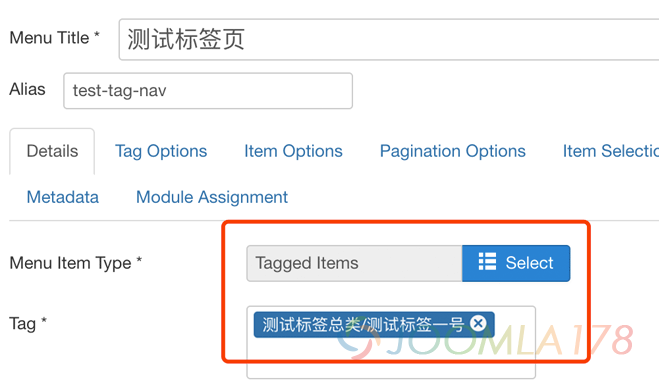Image resolution: width=659 pixels, height=380 pixels.
Task: Click the Select menu item type button
Action: tap(516, 263)
